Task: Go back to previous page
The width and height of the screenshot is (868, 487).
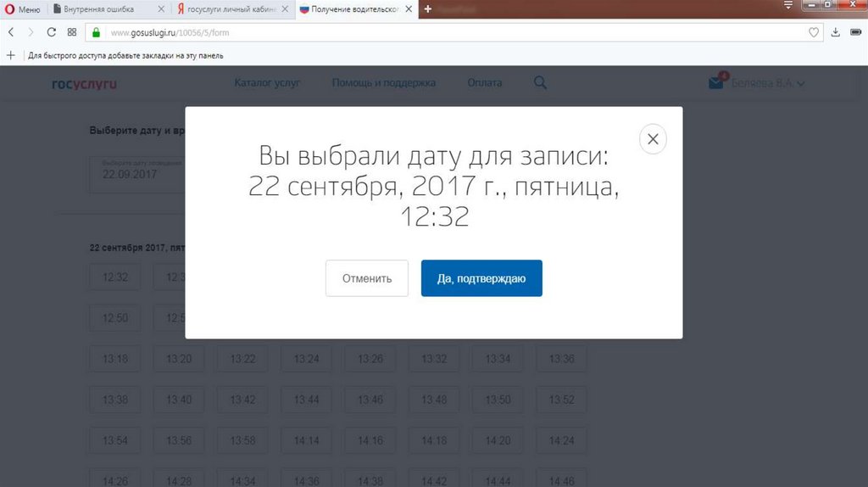Action: [11, 32]
